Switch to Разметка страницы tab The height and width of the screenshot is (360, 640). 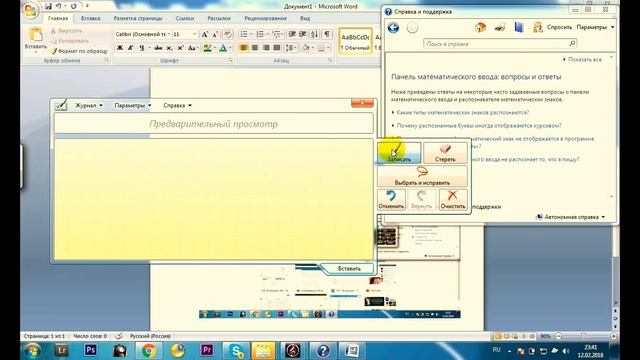click(x=138, y=18)
